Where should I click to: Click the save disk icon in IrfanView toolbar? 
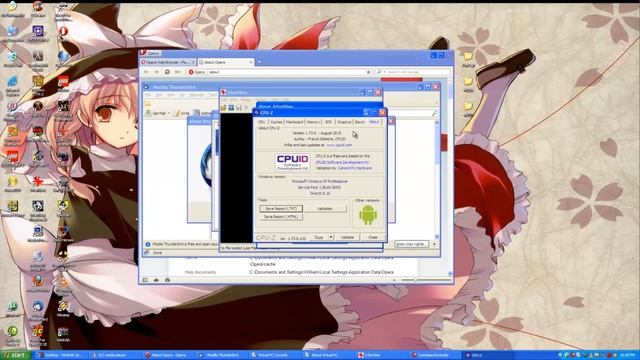[x=238, y=107]
